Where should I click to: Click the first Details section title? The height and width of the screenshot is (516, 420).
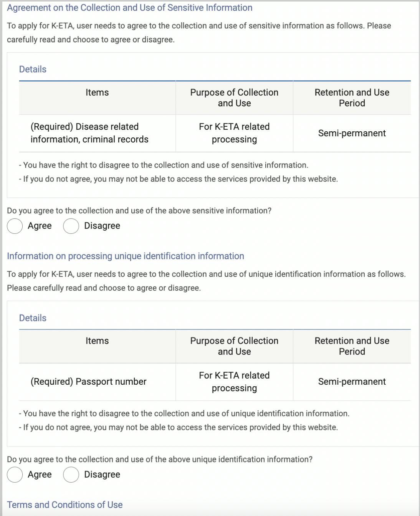click(33, 69)
